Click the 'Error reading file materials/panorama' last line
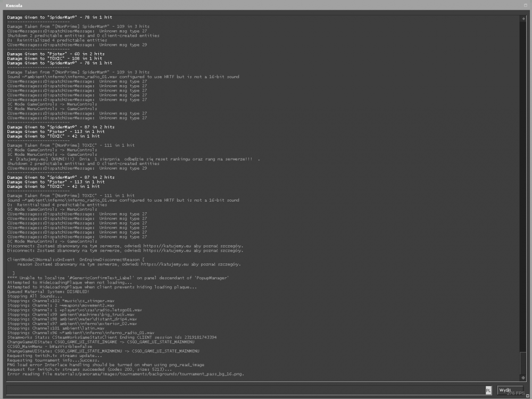The image size is (532, 399). (x=126, y=374)
